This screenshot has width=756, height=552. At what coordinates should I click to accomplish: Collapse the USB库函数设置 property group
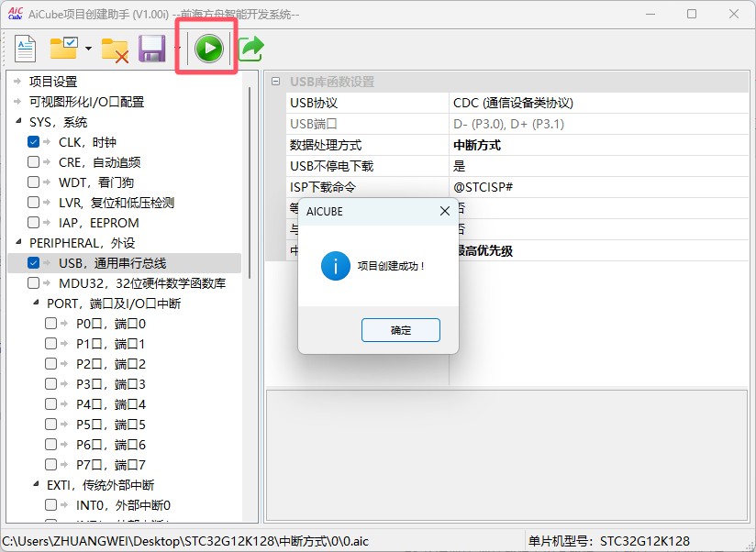276,82
